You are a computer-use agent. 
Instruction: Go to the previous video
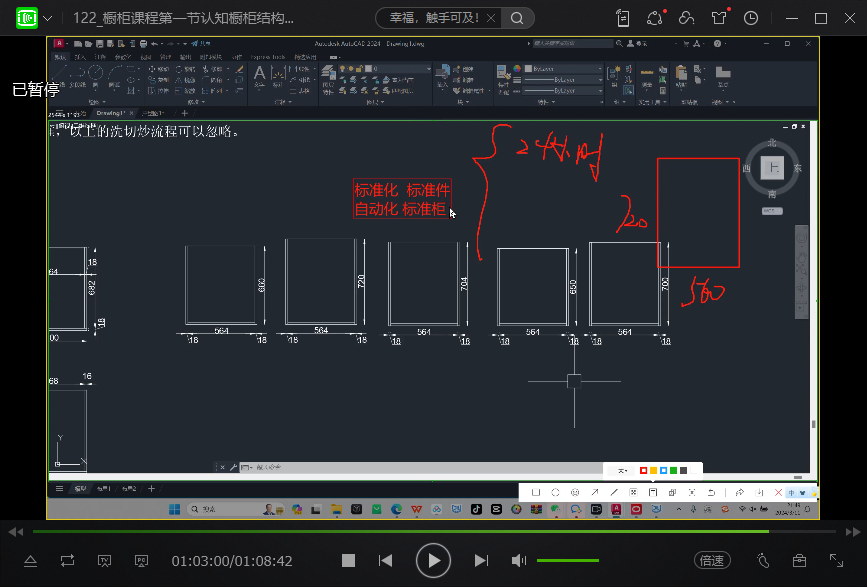pyautogui.click(x=385, y=561)
